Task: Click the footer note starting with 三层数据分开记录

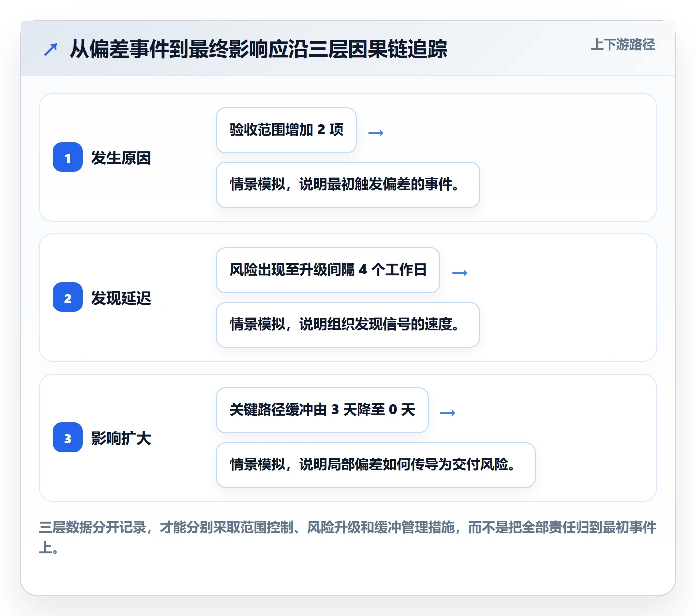Action: (x=348, y=538)
